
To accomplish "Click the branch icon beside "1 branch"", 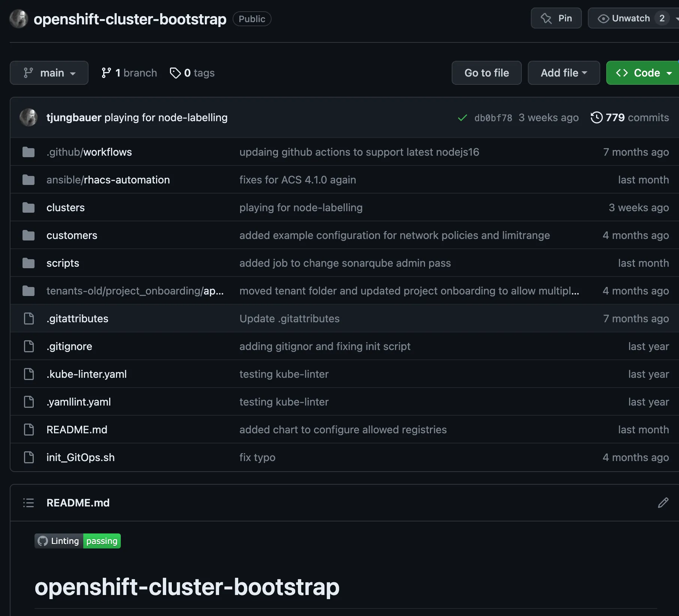I will coord(107,73).
